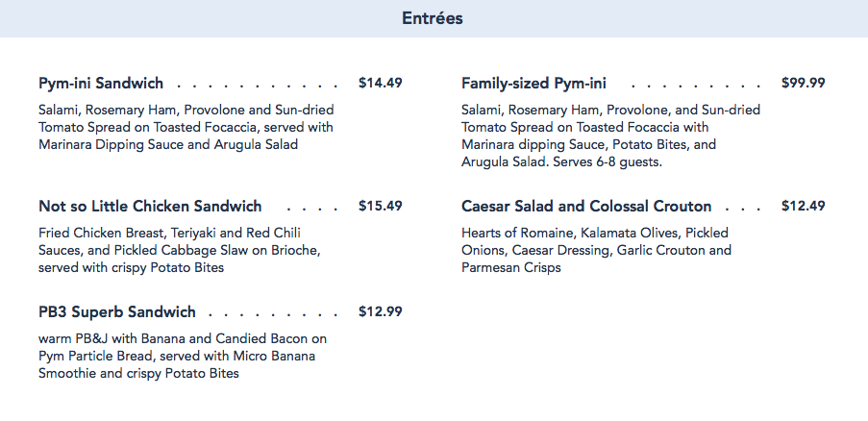
Task: Click the $14.49 price
Action: [x=380, y=84]
